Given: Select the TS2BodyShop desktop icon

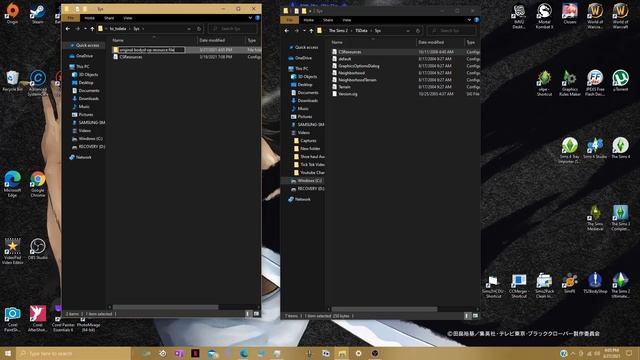Looking at the screenshot, I should pyautogui.click(x=595, y=284).
